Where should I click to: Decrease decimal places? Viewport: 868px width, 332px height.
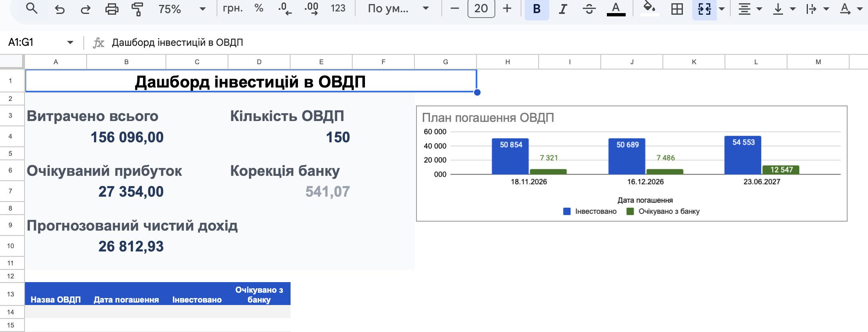point(284,9)
